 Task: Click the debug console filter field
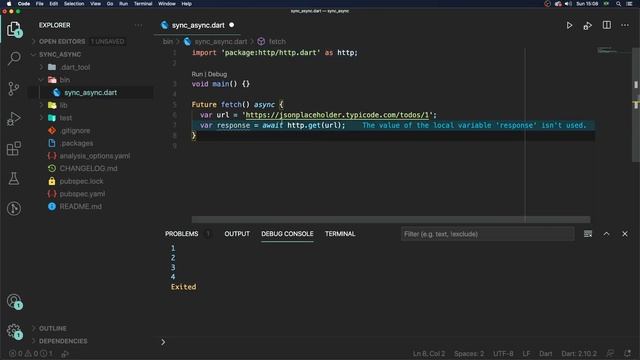[x=487, y=234]
